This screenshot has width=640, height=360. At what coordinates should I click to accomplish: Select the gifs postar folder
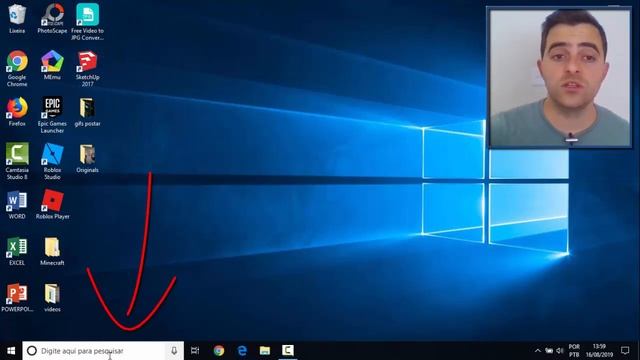coord(87,112)
